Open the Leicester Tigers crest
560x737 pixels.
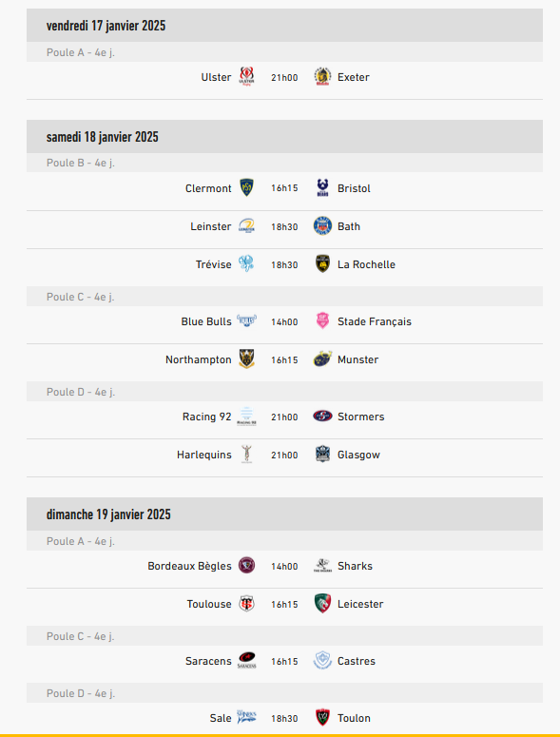pos(322,604)
